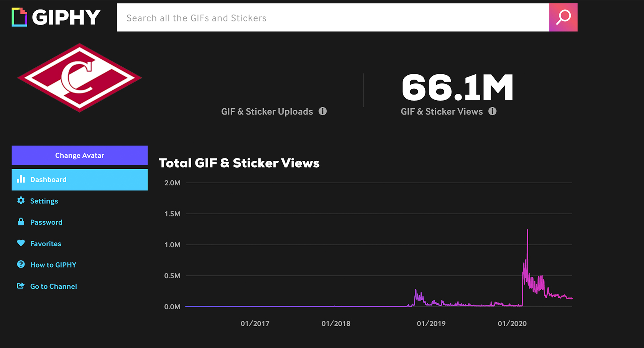Click the Change Avatar button

tap(80, 155)
